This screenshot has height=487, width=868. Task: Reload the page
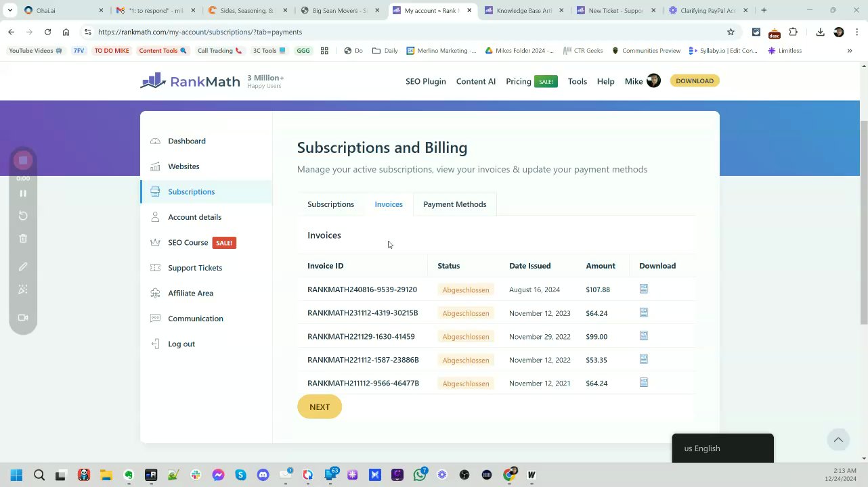click(47, 32)
